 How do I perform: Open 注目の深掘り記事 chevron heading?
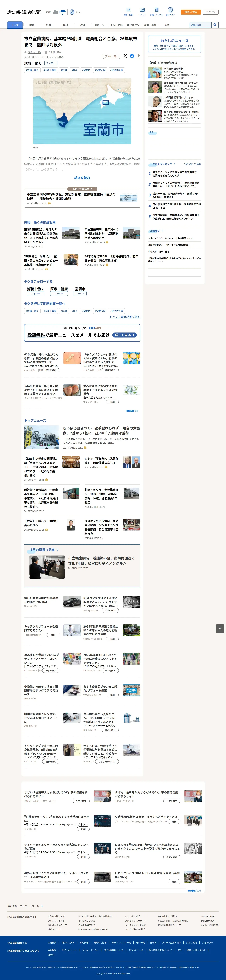coord(44,550)
